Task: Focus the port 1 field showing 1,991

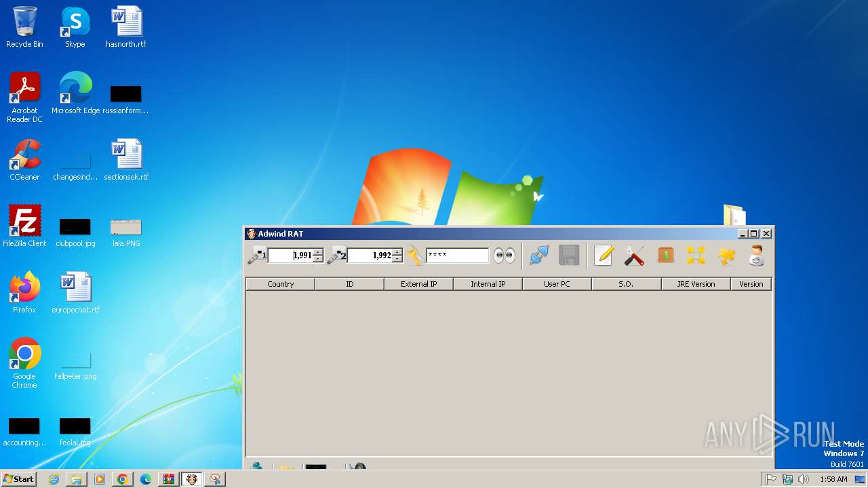Action: [290, 256]
